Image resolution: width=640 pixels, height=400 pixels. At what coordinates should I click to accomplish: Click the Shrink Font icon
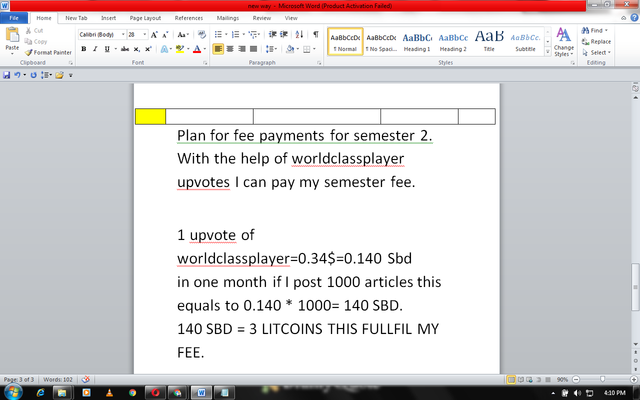[165, 35]
